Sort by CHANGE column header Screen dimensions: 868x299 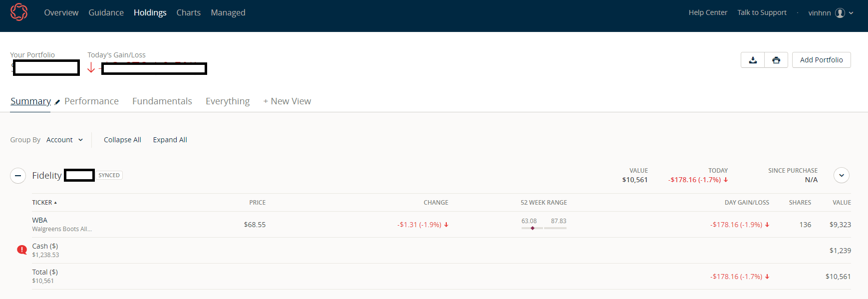pyautogui.click(x=436, y=203)
